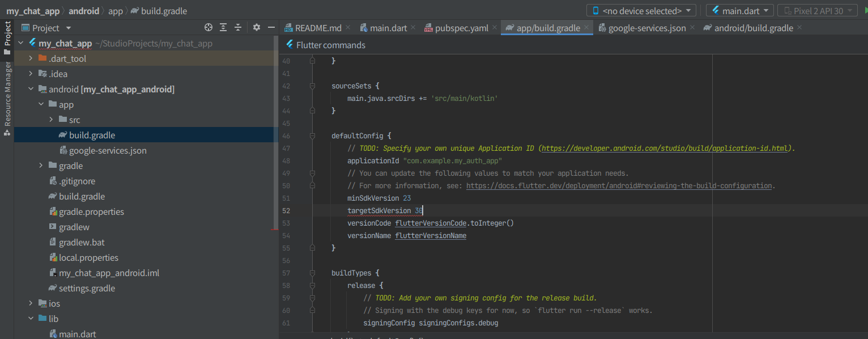Collapse the android module chevron
Viewport: 868px width, 339px height.
(x=31, y=90)
